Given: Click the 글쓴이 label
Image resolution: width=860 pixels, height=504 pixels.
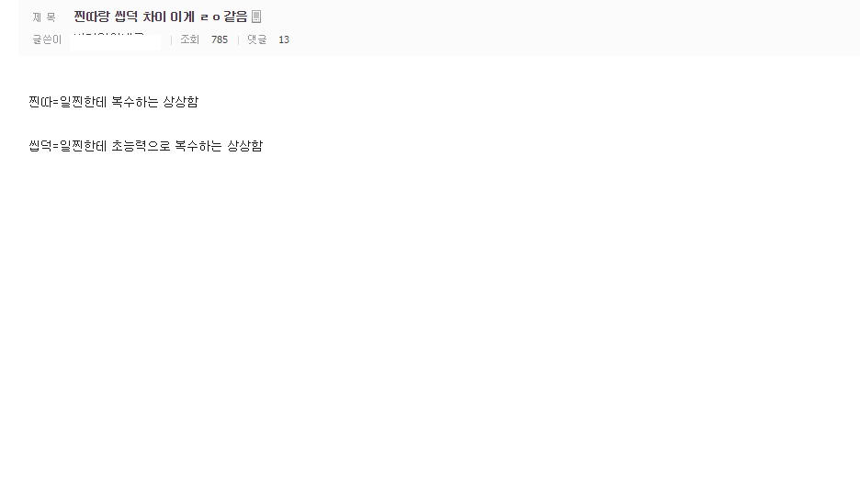Looking at the screenshot, I should [47, 39].
